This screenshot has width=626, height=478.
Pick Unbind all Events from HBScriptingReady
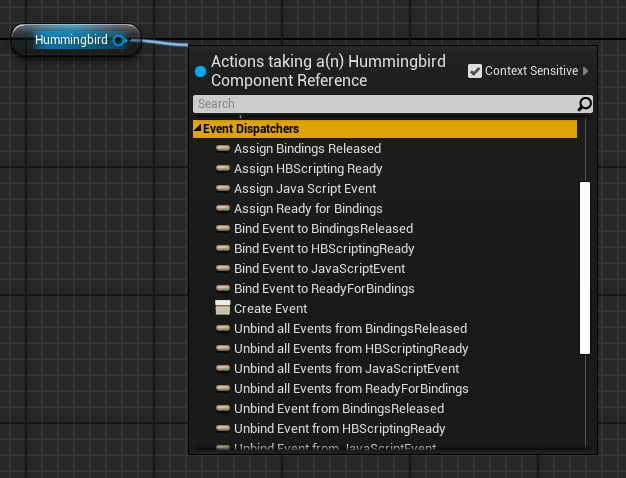(x=351, y=348)
